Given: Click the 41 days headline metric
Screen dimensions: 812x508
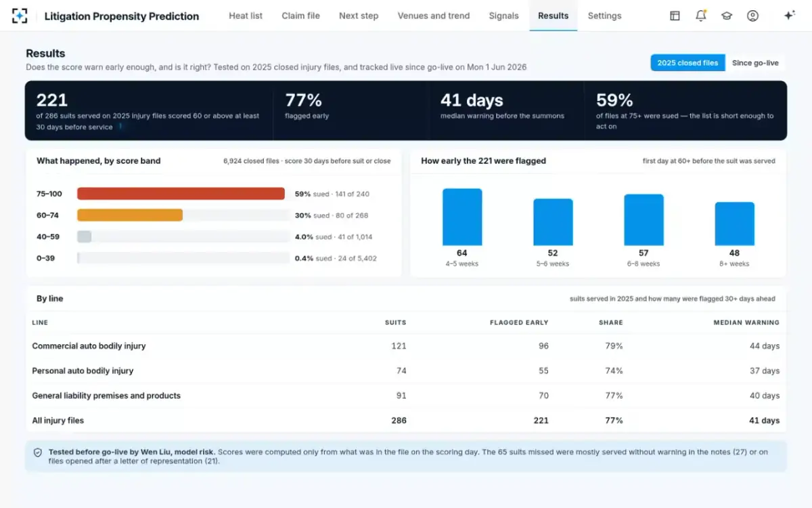Looking at the screenshot, I should 472,100.
